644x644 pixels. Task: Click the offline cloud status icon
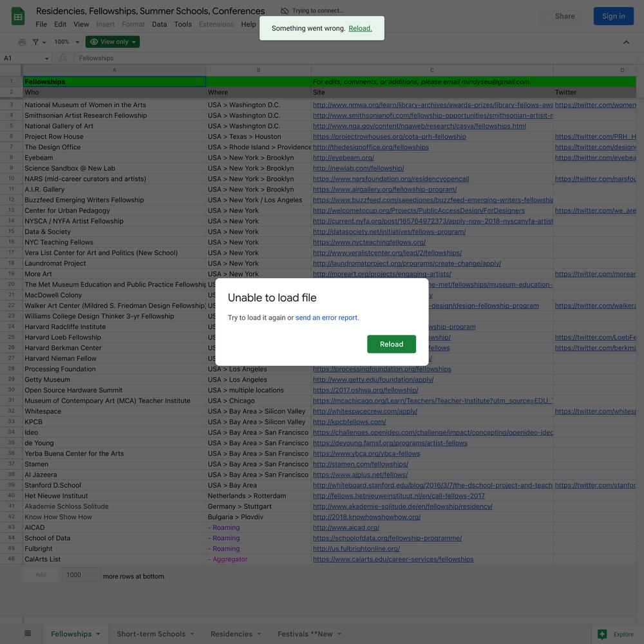(x=284, y=11)
